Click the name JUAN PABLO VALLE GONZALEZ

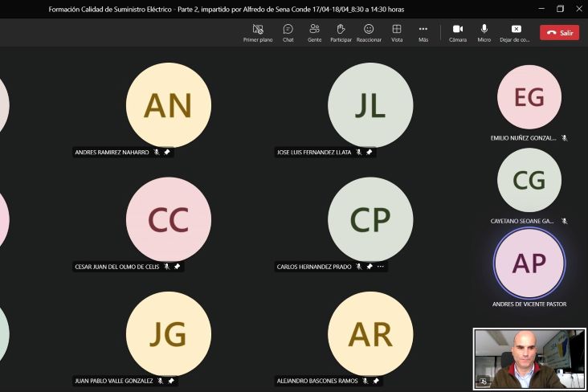tap(113, 381)
